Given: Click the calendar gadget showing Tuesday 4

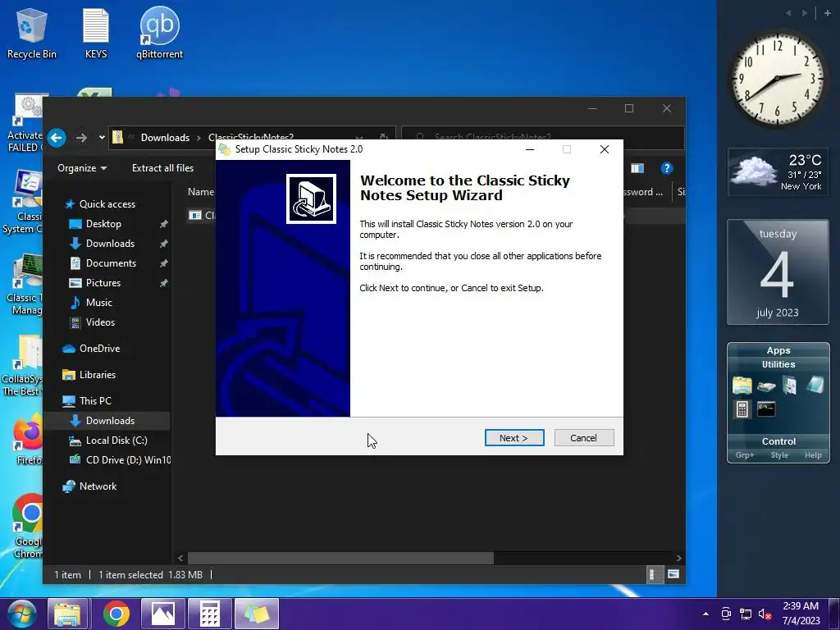Looking at the screenshot, I should pyautogui.click(x=778, y=272).
